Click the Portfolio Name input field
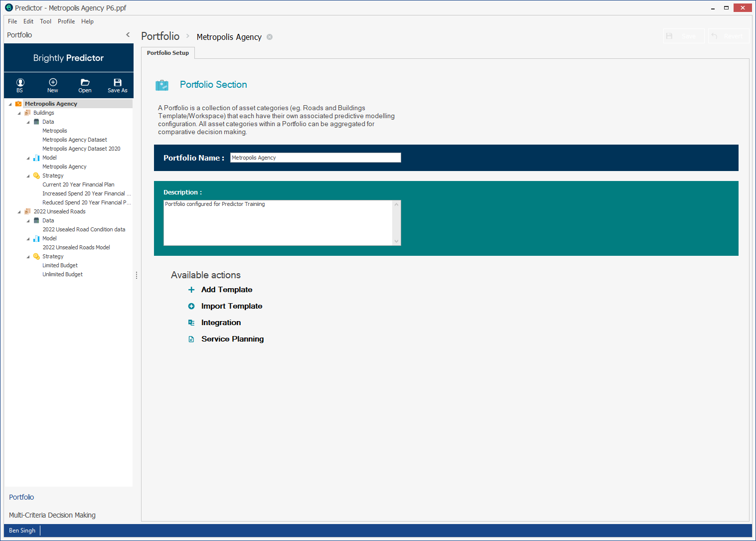The image size is (756, 541). tap(315, 158)
